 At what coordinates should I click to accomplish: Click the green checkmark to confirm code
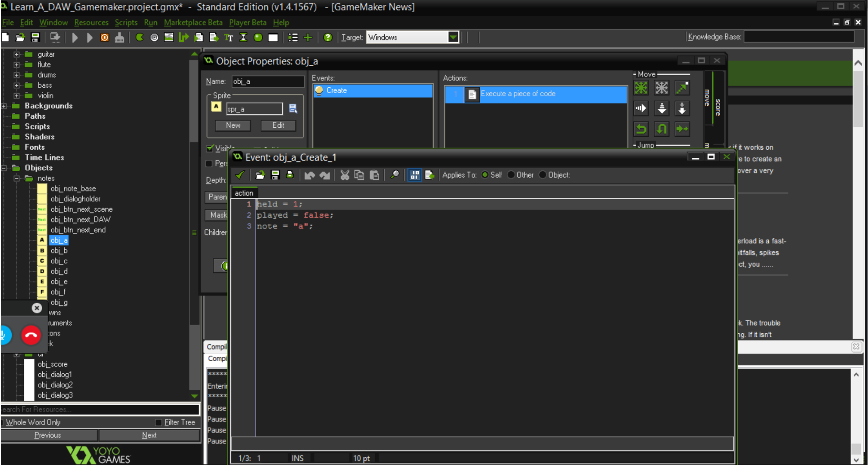pos(240,175)
